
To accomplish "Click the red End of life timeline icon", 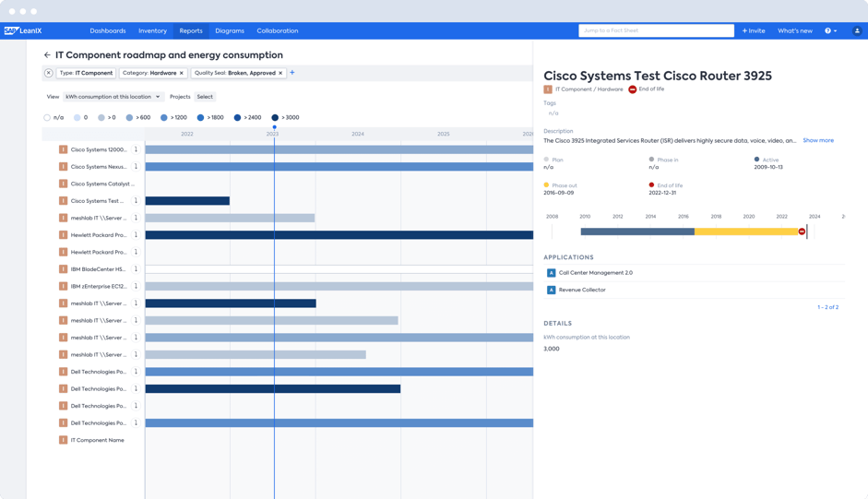I will pyautogui.click(x=802, y=232).
